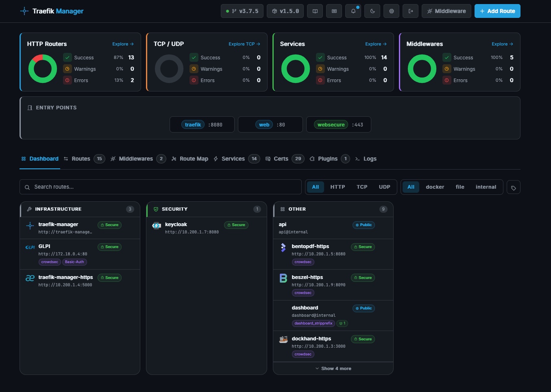Click HTTP Routers Errors red icon

67,80
